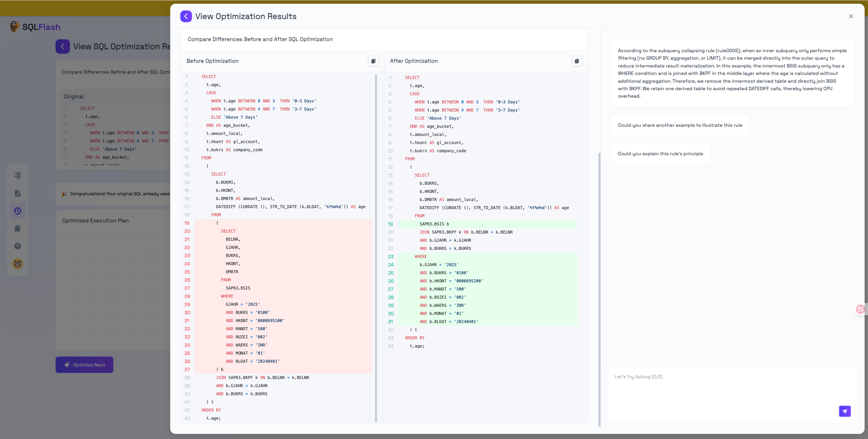Go back using the purple arrow in dialog header
Viewport: 868px width, 439px height.
tap(186, 16)
